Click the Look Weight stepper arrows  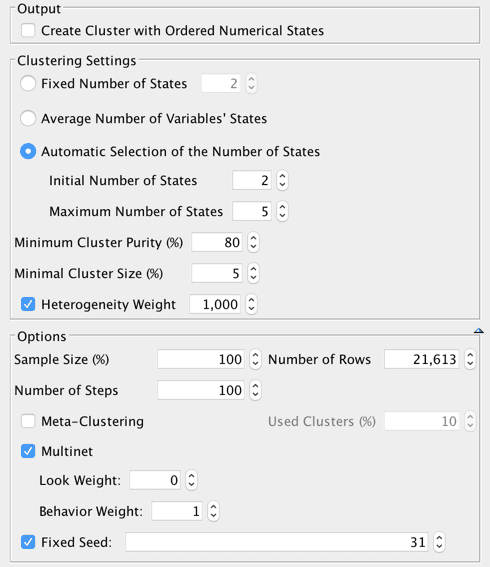point(192,480)
